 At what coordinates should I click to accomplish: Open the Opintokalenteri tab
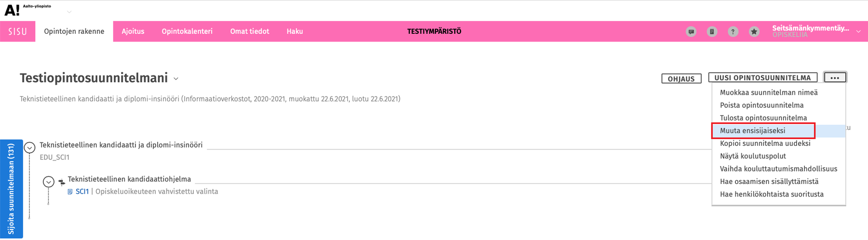click(187, 31)
